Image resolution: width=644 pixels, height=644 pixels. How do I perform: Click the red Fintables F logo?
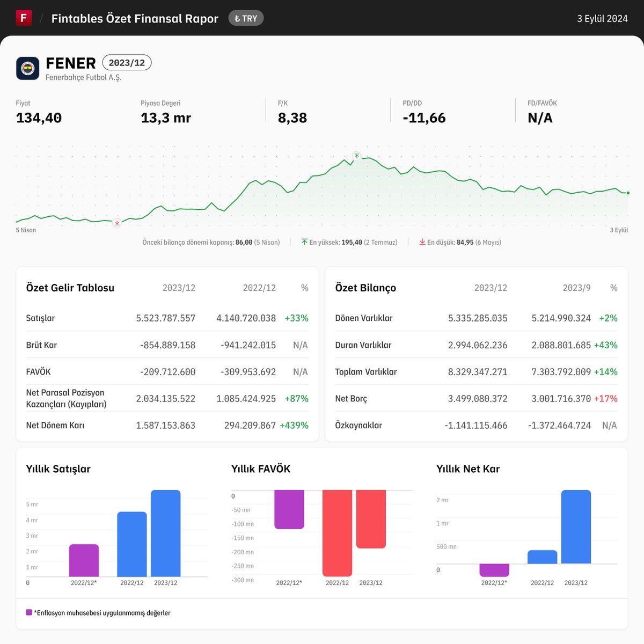point(24,18)
